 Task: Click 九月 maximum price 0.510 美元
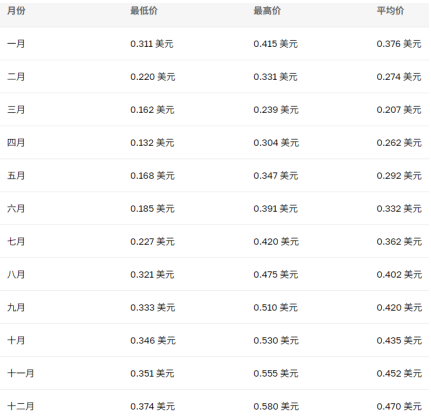[275, 307]
